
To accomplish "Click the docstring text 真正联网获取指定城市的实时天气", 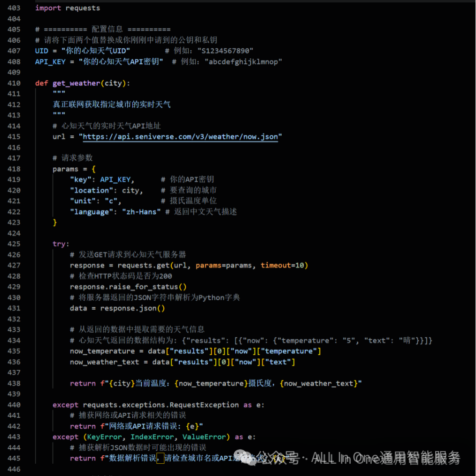I will click(111, 105).
